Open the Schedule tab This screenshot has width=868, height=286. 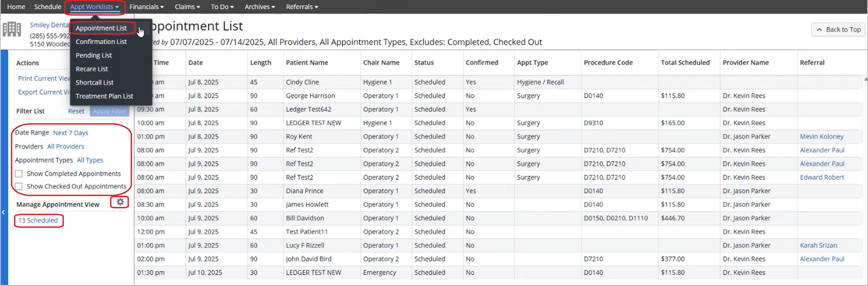point(47,7)
